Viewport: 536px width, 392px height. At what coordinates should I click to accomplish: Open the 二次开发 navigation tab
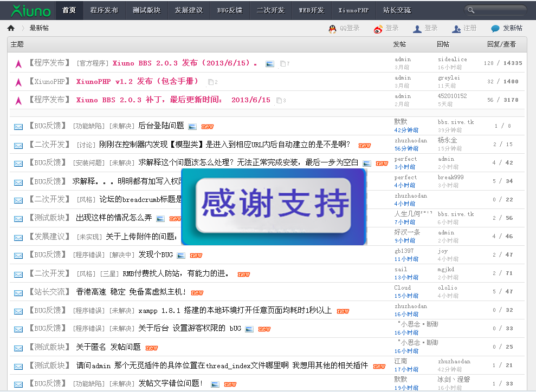271,10
